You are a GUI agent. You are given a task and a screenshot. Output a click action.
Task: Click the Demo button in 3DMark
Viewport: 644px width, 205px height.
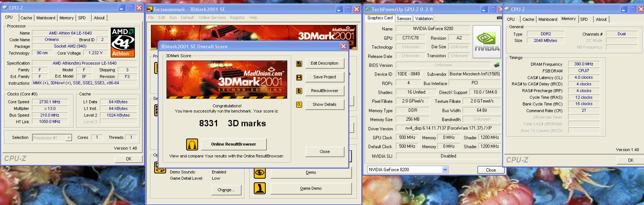coord(311,173)
